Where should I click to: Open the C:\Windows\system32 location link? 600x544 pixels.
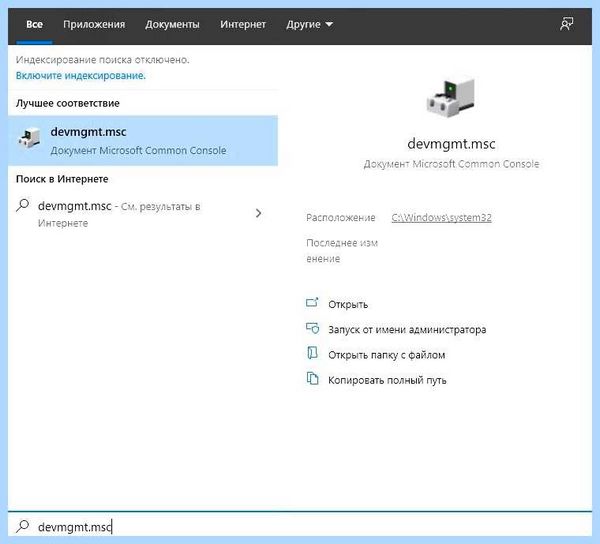(x=441, y=218)
